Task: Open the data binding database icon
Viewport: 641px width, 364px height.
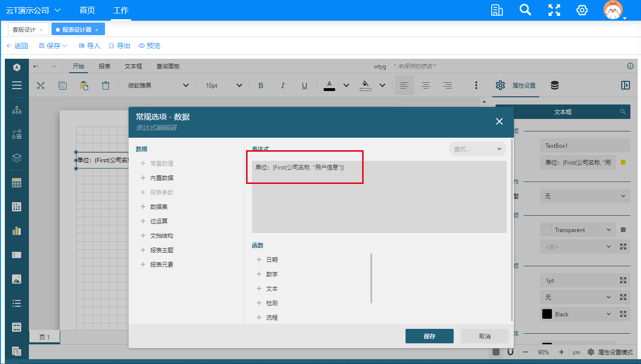Action: point(555,85)
